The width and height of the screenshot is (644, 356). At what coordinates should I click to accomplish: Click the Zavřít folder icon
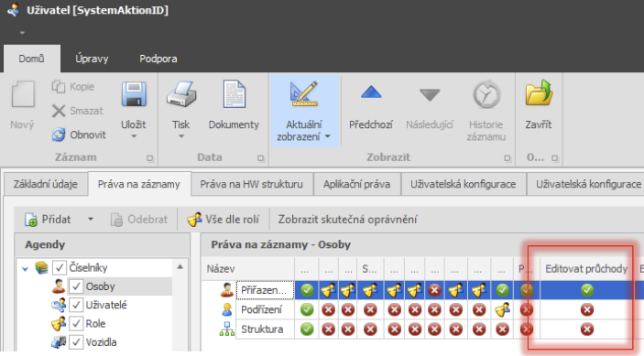click(x=539, y=92)
